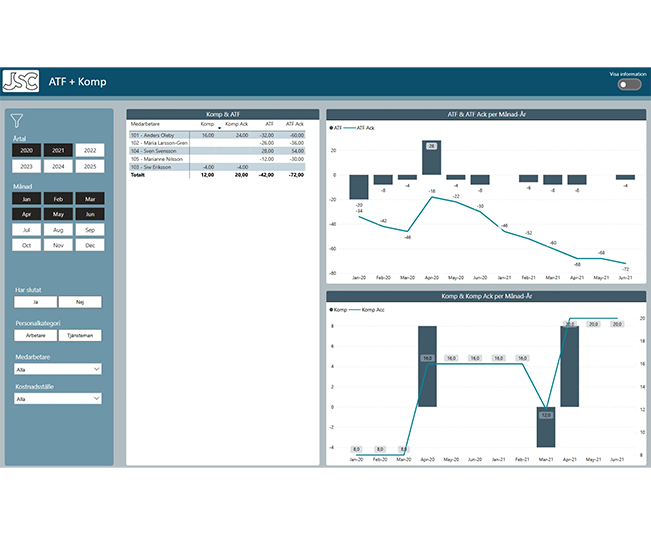This screenshot has height=535, width=651.
Task: Select the Nov month filter
Action: coord(58,245)
